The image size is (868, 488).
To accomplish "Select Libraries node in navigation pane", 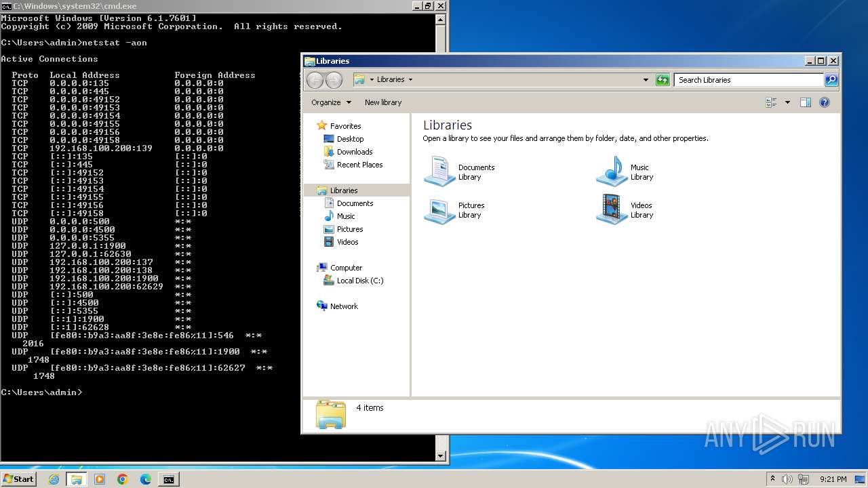I will tap(344, 190).
